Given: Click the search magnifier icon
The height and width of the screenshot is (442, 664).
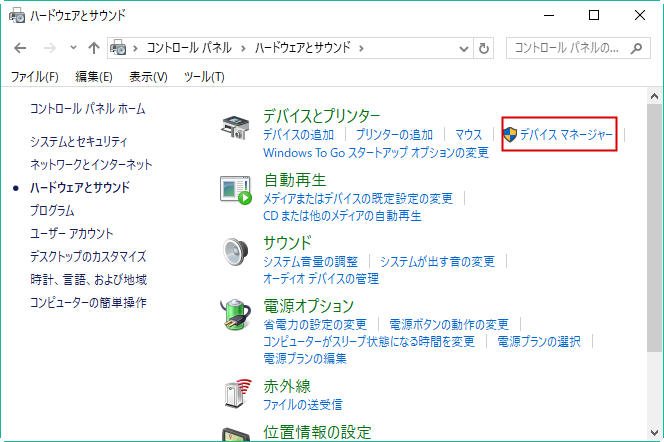Looking at the screenshot, I should [636, 48].
